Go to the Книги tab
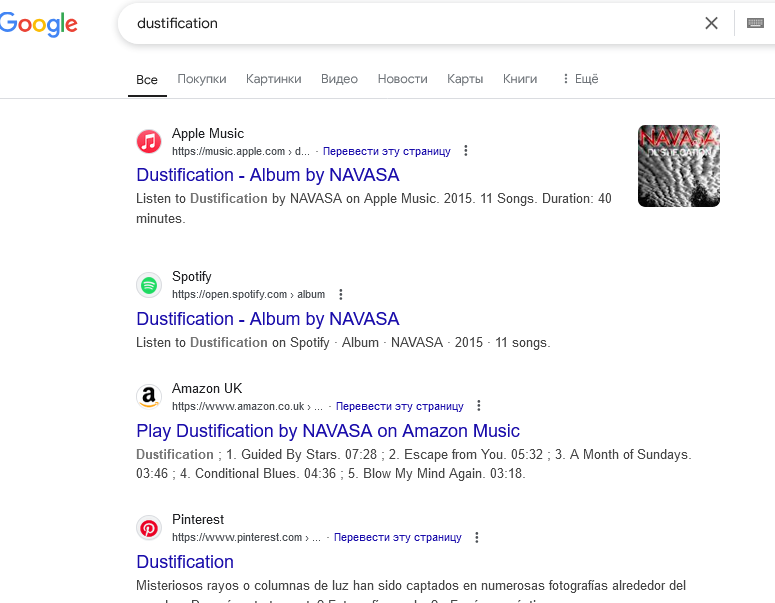 pos(520,79)
